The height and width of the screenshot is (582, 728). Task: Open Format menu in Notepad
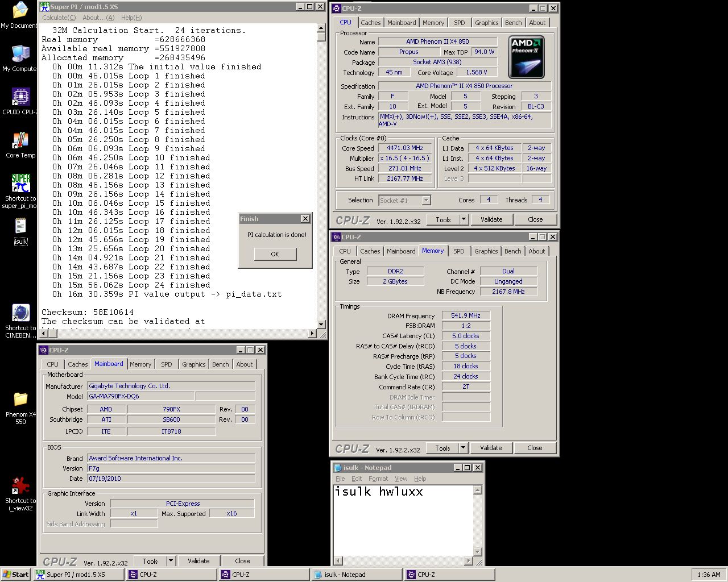[378, 479]
